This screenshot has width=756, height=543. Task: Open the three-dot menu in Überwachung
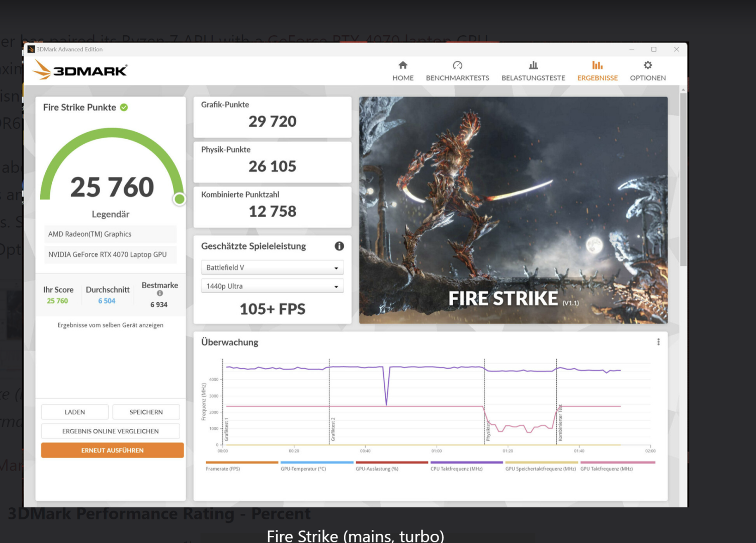point(658,342)
